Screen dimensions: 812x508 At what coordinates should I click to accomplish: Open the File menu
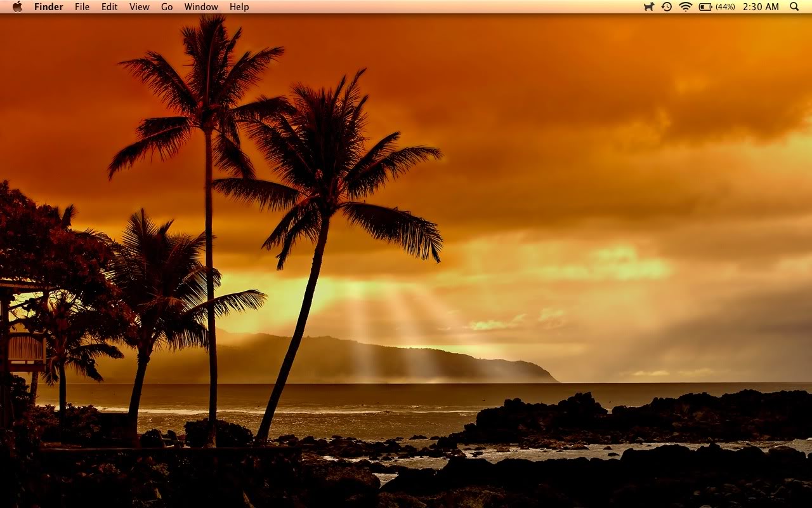(x=82, y=7)
